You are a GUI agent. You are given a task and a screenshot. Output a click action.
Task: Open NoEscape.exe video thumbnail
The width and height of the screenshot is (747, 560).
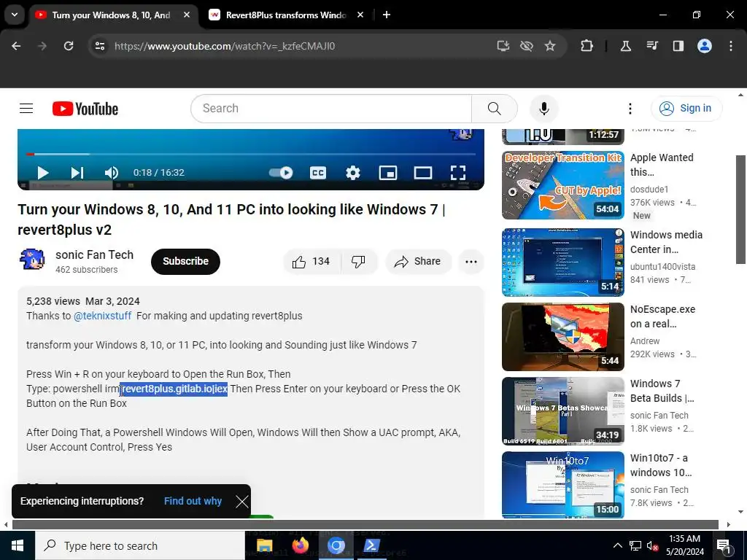(x=562, y=337)
